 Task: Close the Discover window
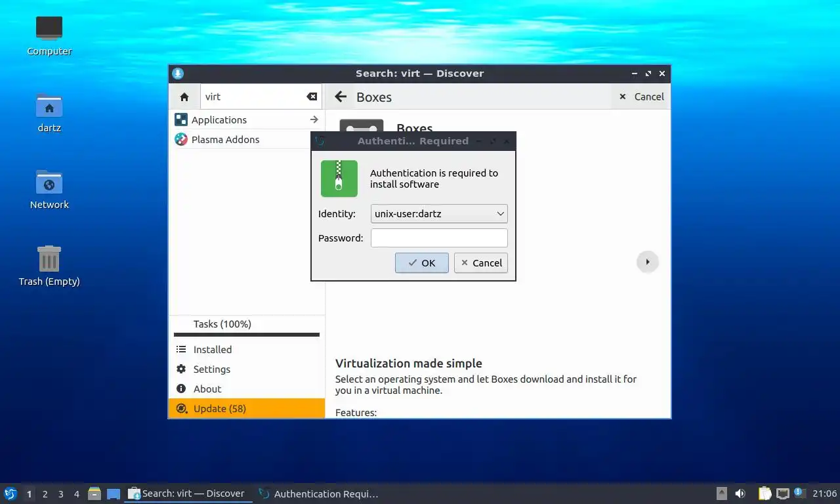click(662, 73)
